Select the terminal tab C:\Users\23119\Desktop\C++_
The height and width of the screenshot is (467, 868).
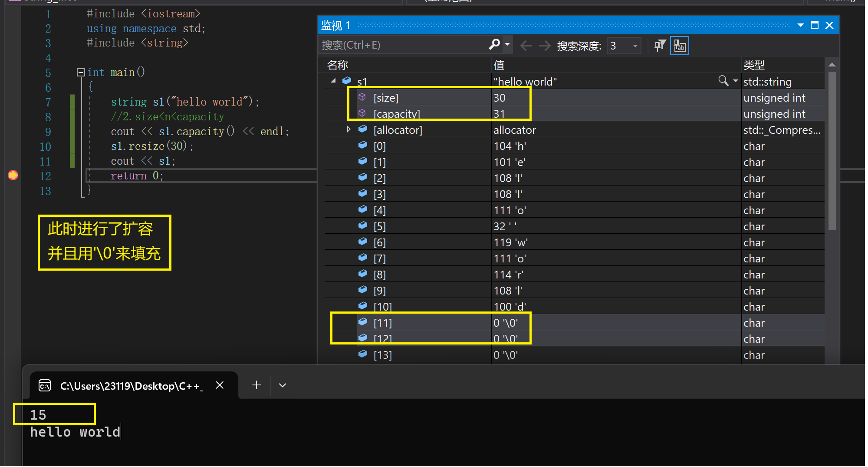click(x=135, y=386)
